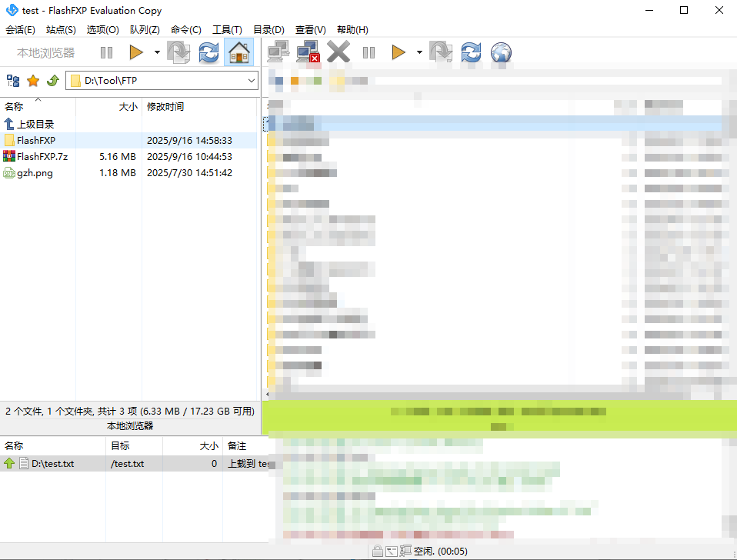The height and width of the screenshot is (560, 737).
Task: Sort local files by 名称 column
Action: 38,107
